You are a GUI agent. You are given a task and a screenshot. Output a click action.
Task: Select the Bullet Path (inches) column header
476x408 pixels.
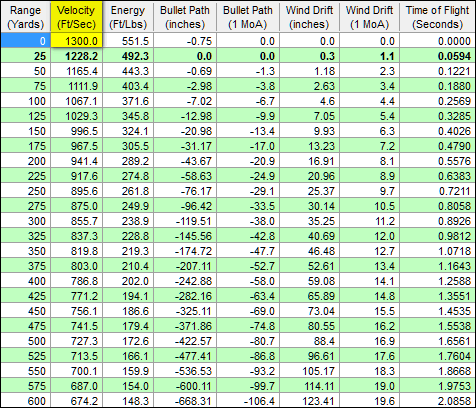(185, 17)
